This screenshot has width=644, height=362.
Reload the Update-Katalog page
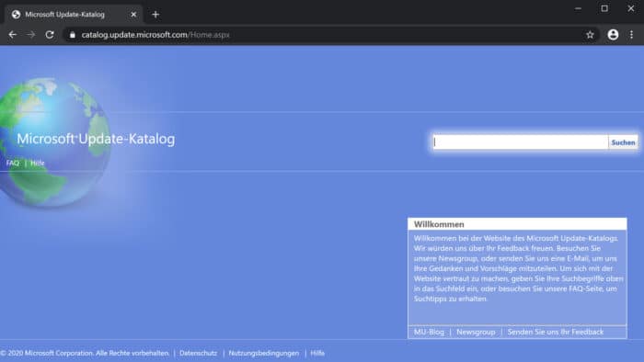point(50,35)
